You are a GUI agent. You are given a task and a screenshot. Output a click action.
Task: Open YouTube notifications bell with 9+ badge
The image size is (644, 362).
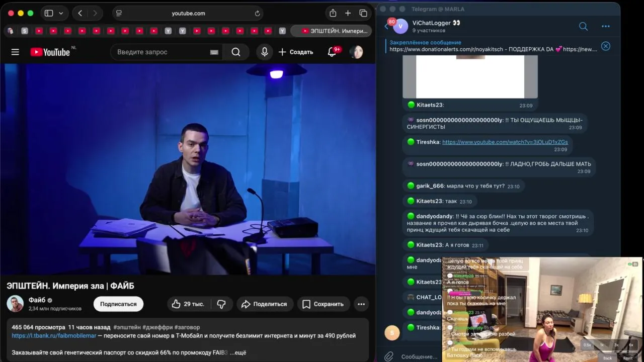(x=332, y=52)
